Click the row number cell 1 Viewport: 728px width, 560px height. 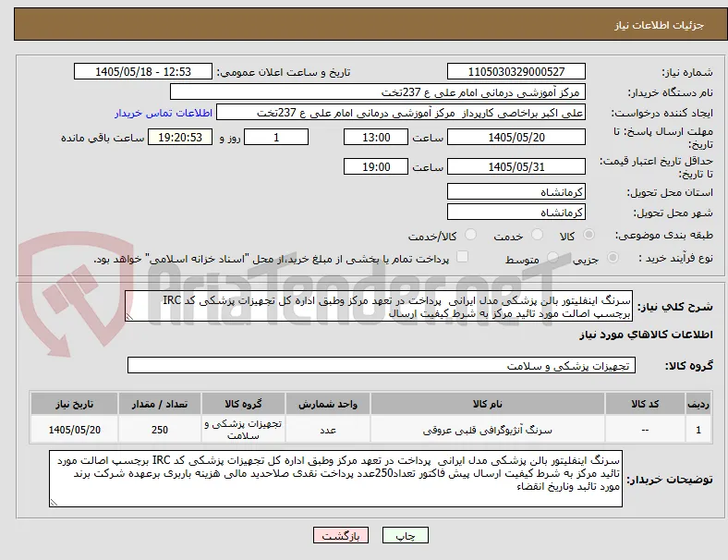pos(698,430)
